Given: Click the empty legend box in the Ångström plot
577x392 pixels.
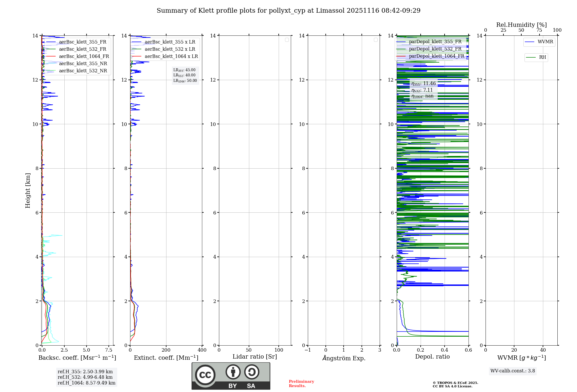Looking at the screenshot, I should click(376, 40).
